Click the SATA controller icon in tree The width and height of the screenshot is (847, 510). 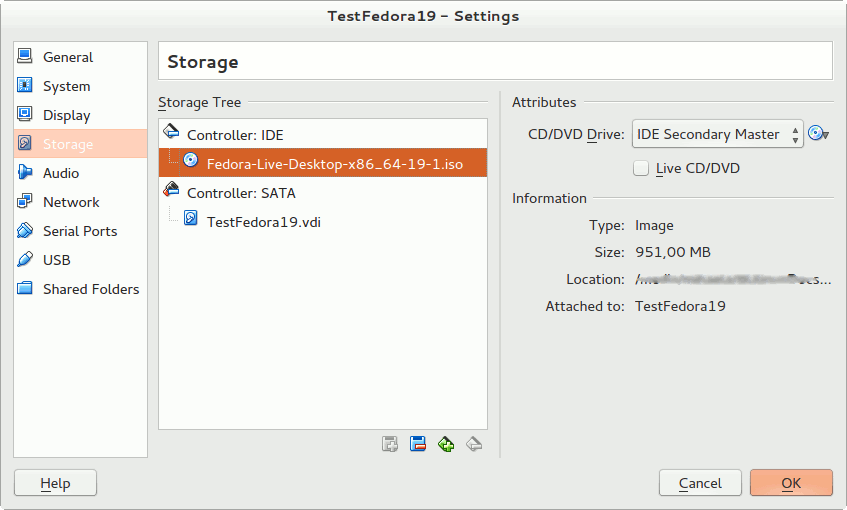[171, 192]
